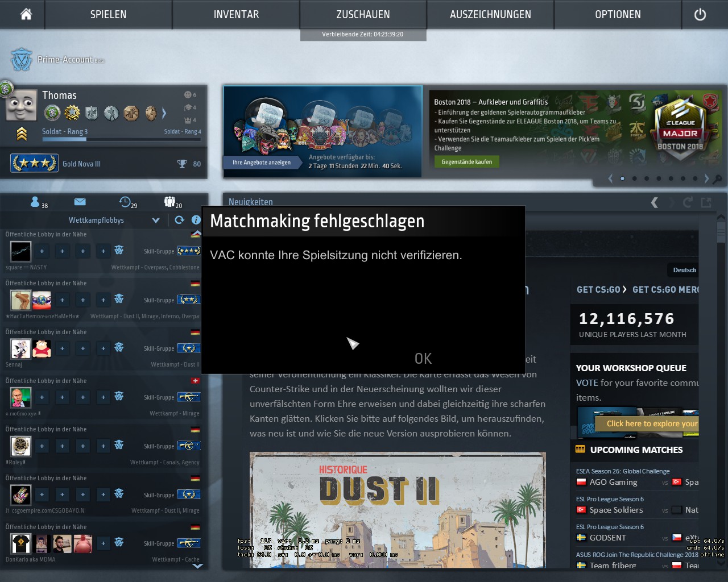Show lobby info icon
Image resolution: width=728 pixels, height=582 pixels.
click(196, 220)
